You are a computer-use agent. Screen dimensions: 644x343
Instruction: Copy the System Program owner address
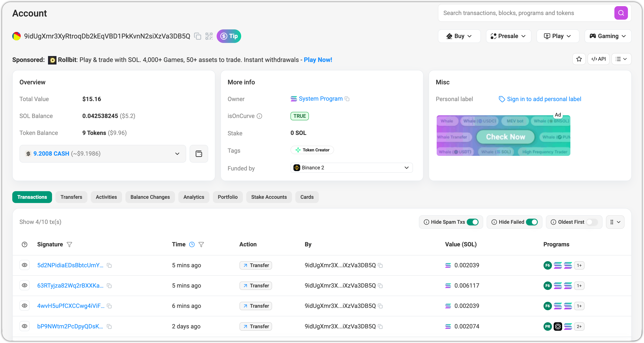(347, 99)
